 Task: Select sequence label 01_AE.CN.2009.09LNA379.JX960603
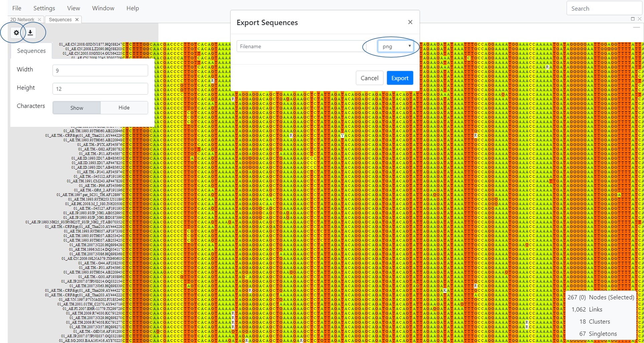pyautogui.click(x=92, y=258)
